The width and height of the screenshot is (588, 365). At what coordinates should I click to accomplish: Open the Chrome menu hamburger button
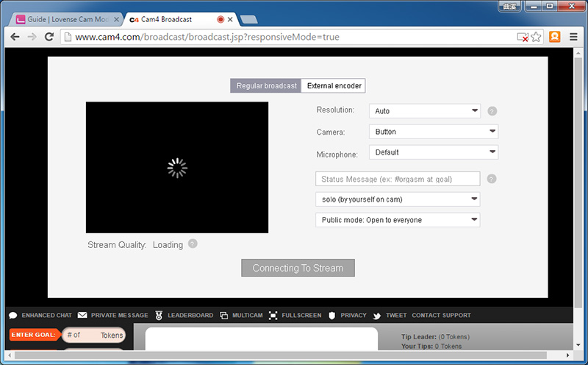(573, 37)
